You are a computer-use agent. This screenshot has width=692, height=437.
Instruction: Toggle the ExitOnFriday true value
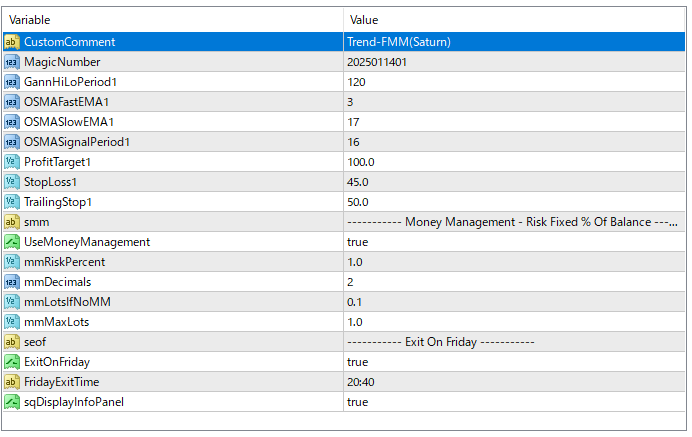[x=357, y=362]
